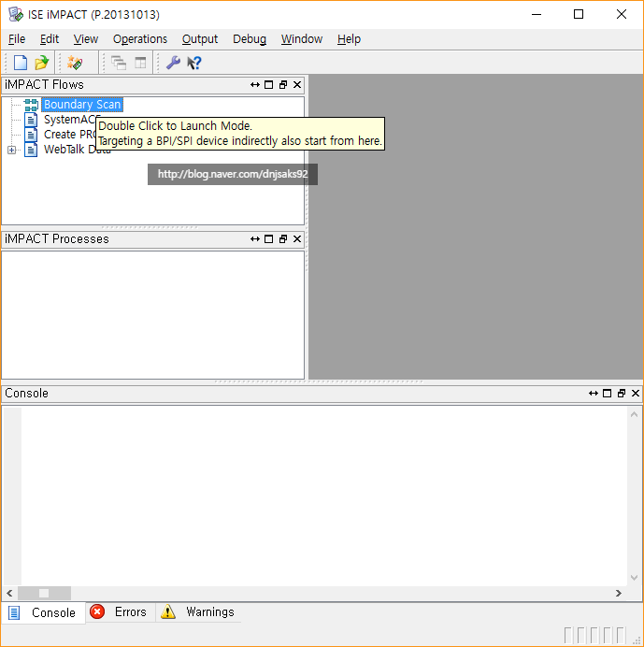Float the iMPACT Flows panel
Viewport: 644px width, 647px height.
(x=283, y=84)
